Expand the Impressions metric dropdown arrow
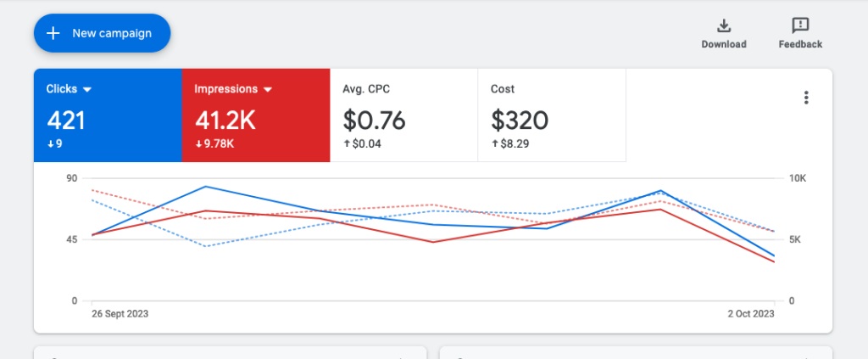The image size is (868, 359). tap(268, 89)
